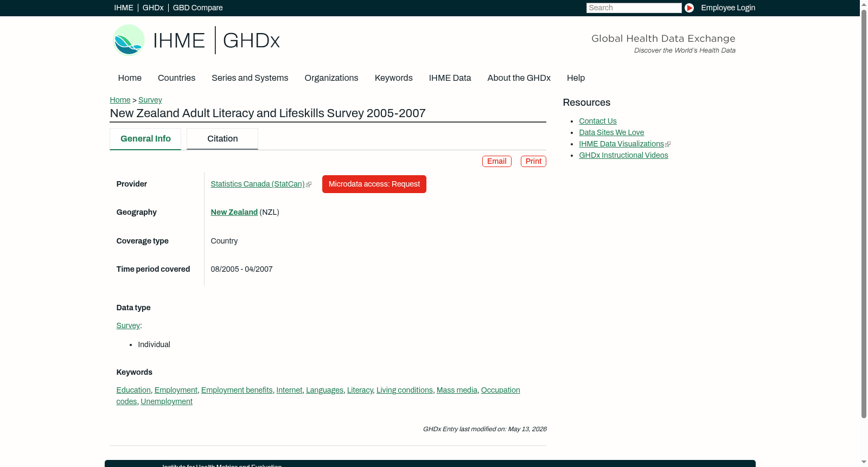Screen dimensions: 868x467
Task: Click Contact Us in Resources
Action: point(598,121)
